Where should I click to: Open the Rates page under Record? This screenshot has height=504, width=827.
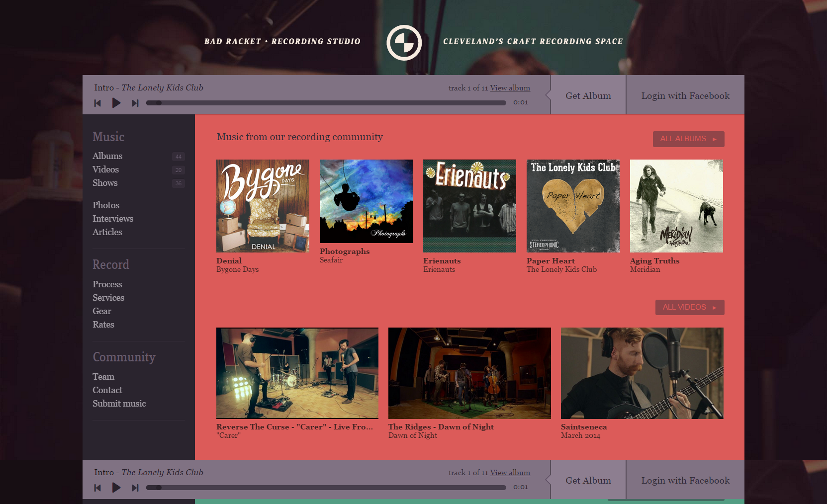click(x=103, y=324)
